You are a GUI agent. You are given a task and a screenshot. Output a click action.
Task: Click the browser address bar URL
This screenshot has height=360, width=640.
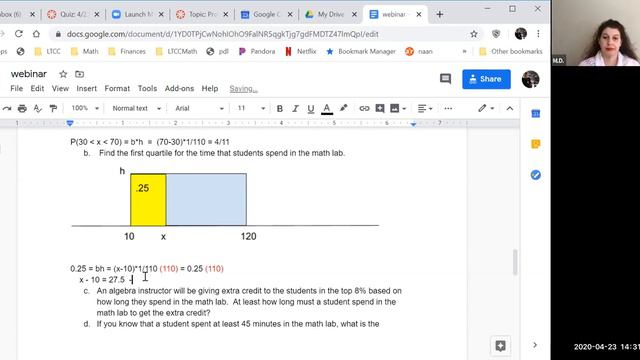(222, 34)
